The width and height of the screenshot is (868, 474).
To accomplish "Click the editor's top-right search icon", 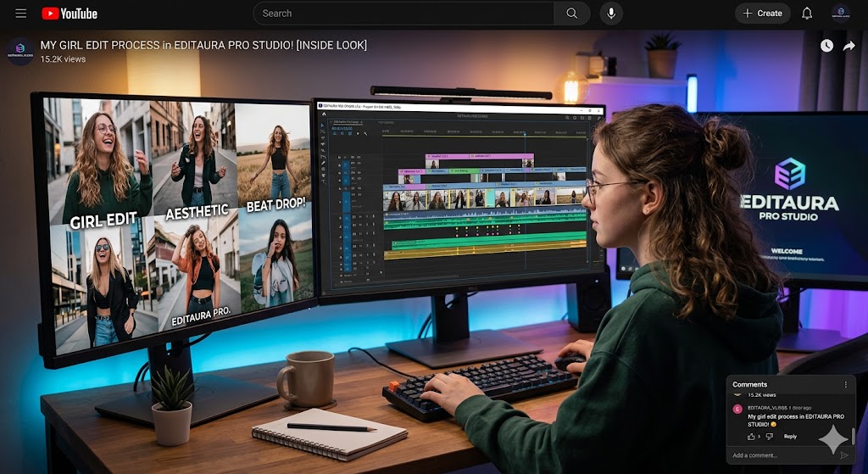I will click(567, 117).
